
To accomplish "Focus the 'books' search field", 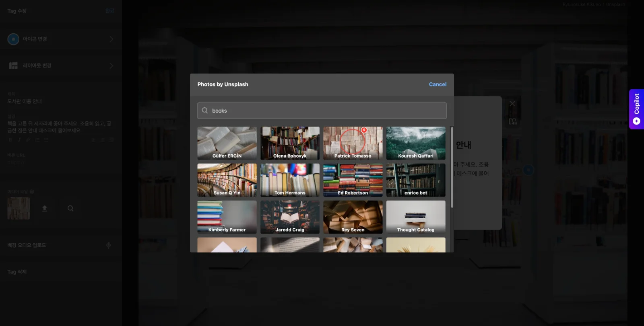I will click(322, 111).
